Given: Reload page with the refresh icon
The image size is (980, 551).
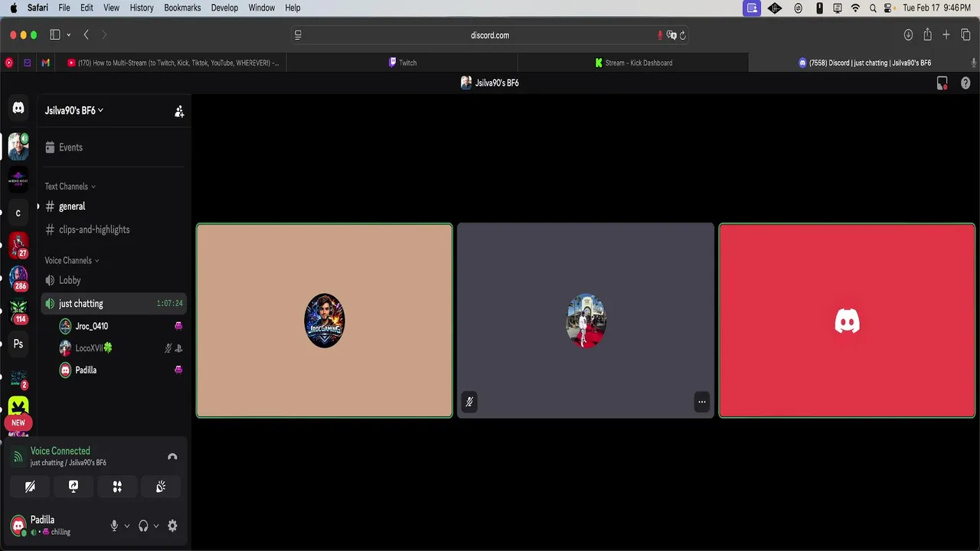Looking at the screenshot, I should [682, 35].
